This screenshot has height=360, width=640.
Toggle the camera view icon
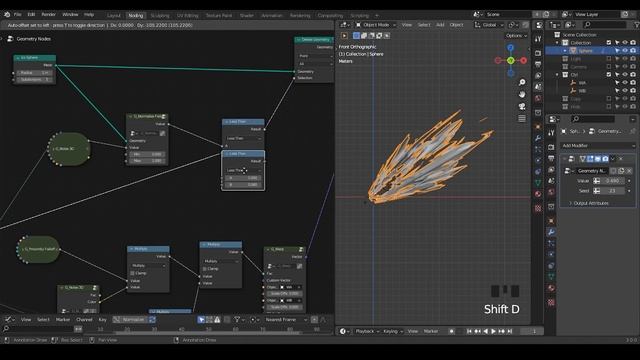click(x=522, y=106)
